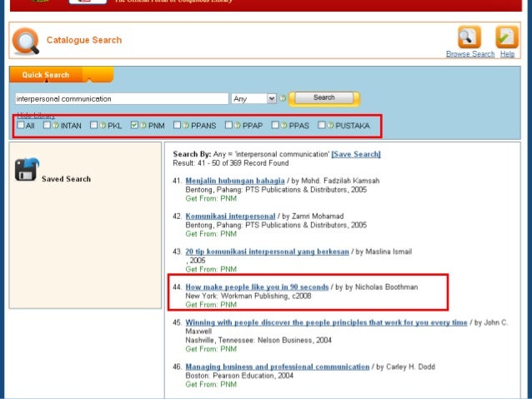Click info icon beside PKL library

click(103, 126)
